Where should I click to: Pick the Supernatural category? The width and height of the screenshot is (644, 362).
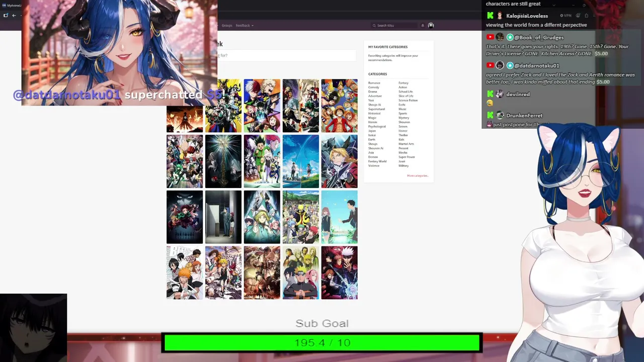[x=377, y=109]
